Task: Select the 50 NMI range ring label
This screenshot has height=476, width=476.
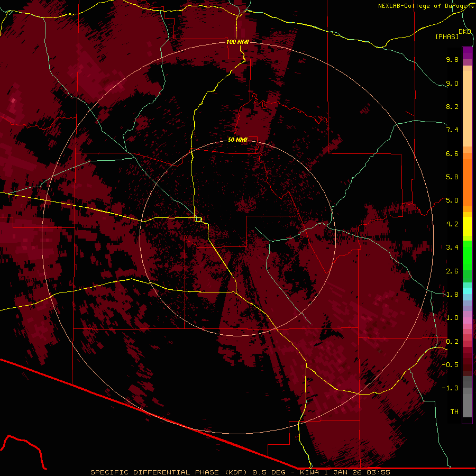Action: click(x=237, y=140)
